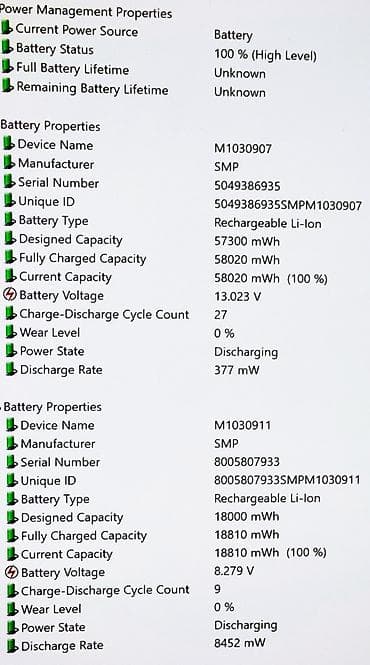Select the icon beside Remaining Battery Lifetime
The width and height of the screenshot is (370, 665).
[x=8, y=86]
